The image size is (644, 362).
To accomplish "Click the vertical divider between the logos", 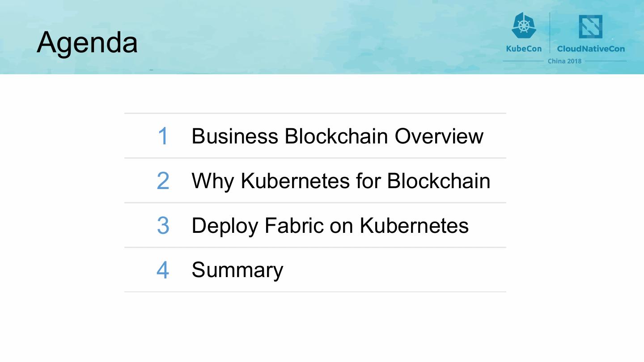I will [550, 32].
